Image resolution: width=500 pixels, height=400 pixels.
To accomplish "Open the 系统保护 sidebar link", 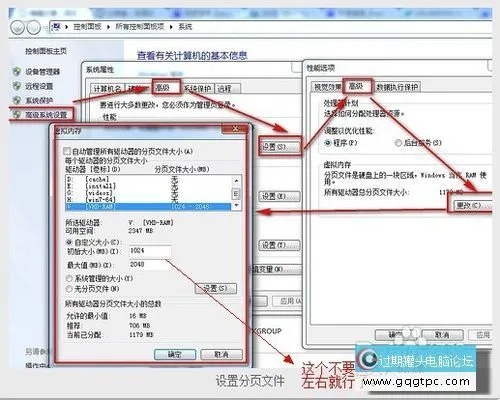I will point(39,100).
